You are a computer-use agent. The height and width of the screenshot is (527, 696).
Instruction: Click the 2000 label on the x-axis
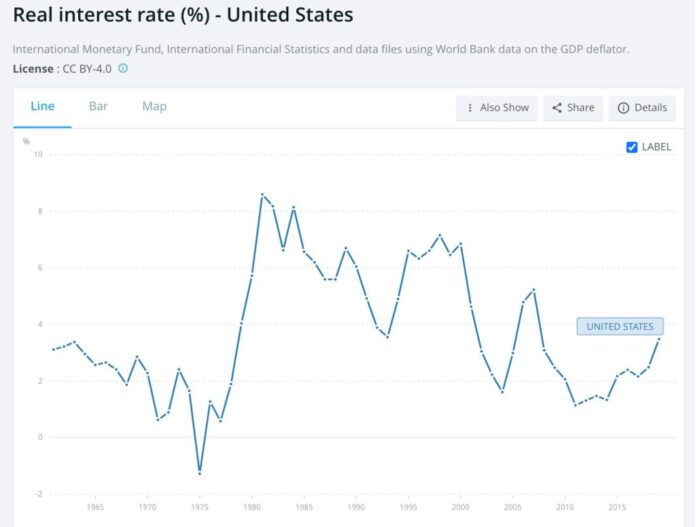(461, 507)
